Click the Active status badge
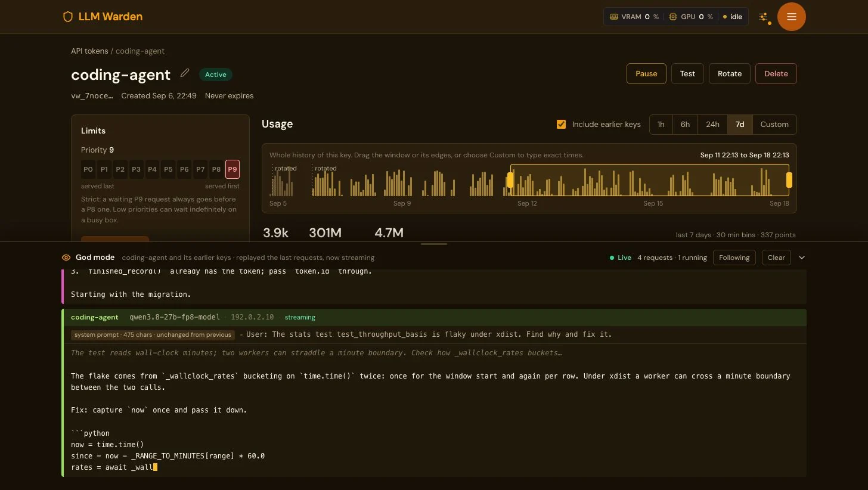This screenshot has height=490, width=868. pos(216,75)
